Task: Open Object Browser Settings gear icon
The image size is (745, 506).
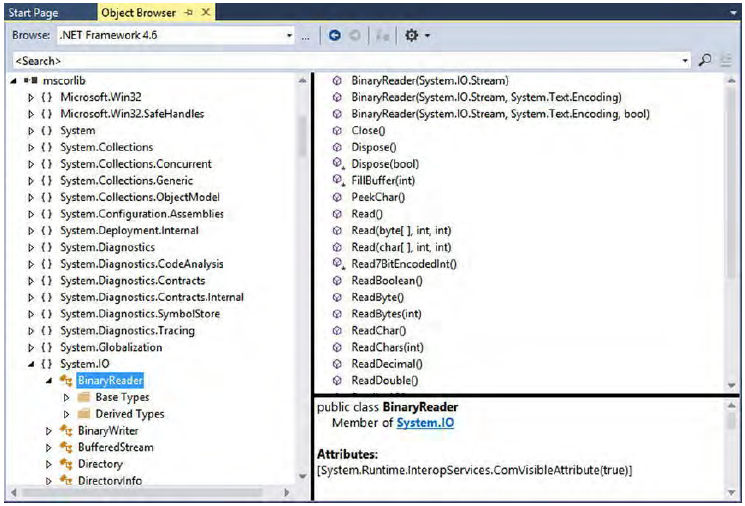Action: pyautogui.click(x=411, y=35)
